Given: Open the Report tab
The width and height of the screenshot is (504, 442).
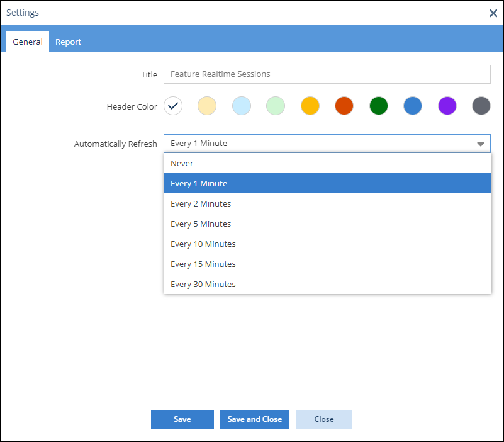Looking at the screenshot, I should coord(68,42).
